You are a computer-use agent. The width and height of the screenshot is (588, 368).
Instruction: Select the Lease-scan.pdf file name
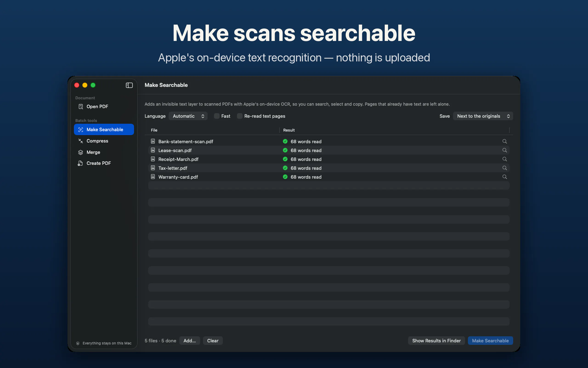(x=175, y=150)
